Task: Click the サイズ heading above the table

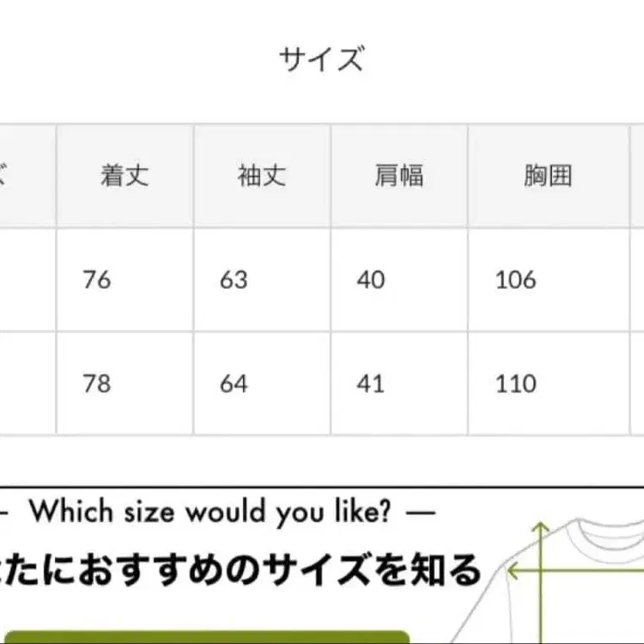Action: (321, 60)
